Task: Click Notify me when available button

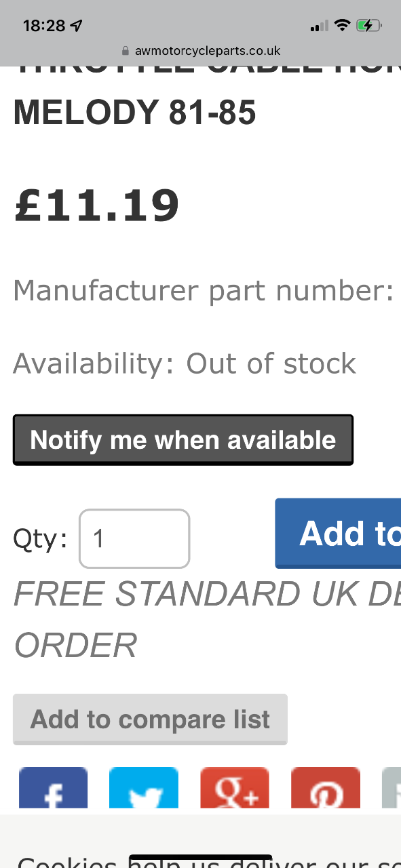Action: (x=183, y=440)
